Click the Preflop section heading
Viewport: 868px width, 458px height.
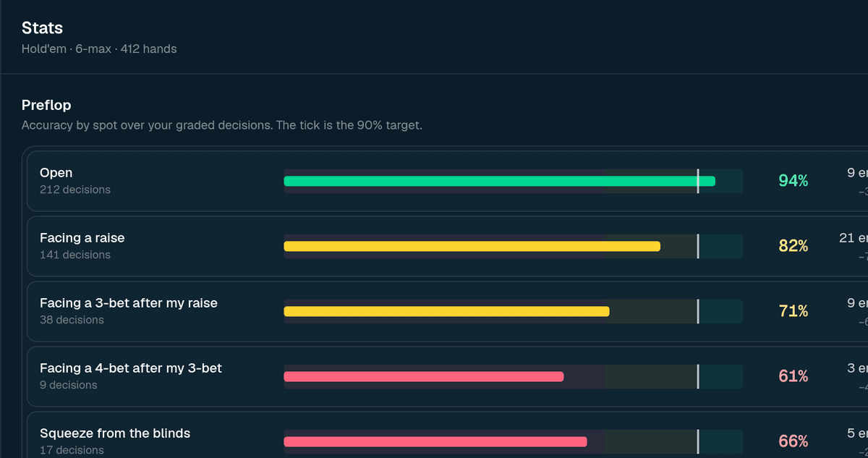(x=46, y=105)
